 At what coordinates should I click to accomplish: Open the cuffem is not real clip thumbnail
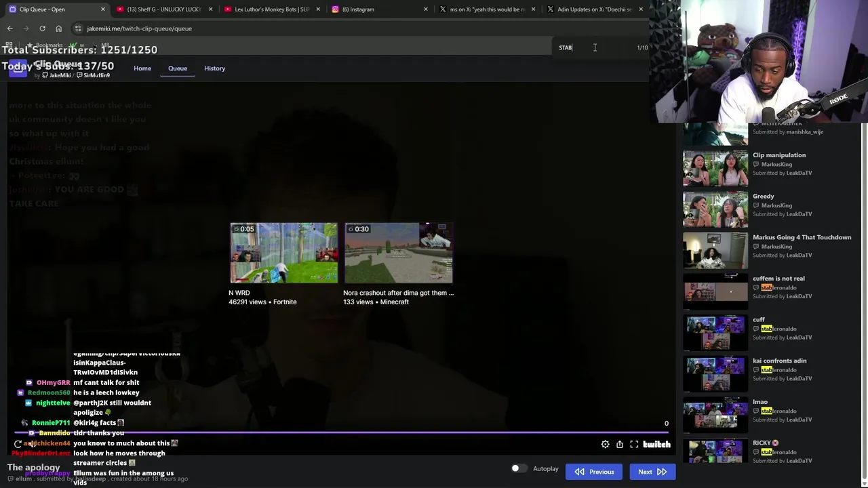[x=715, y=291]
